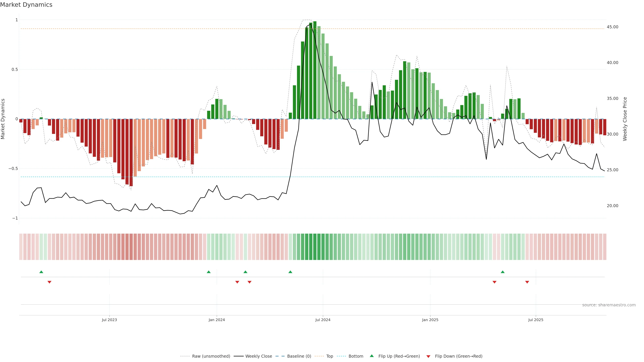Click the source: sharemaestro.com text
This screenshot has width=644, height=362.
coord(609,305)
